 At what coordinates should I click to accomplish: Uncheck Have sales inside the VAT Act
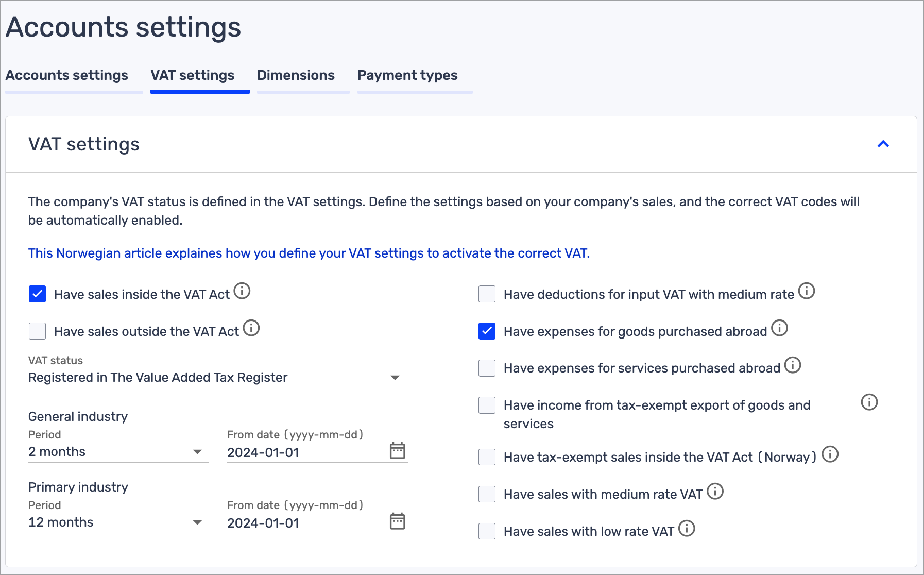click(38, 294)
